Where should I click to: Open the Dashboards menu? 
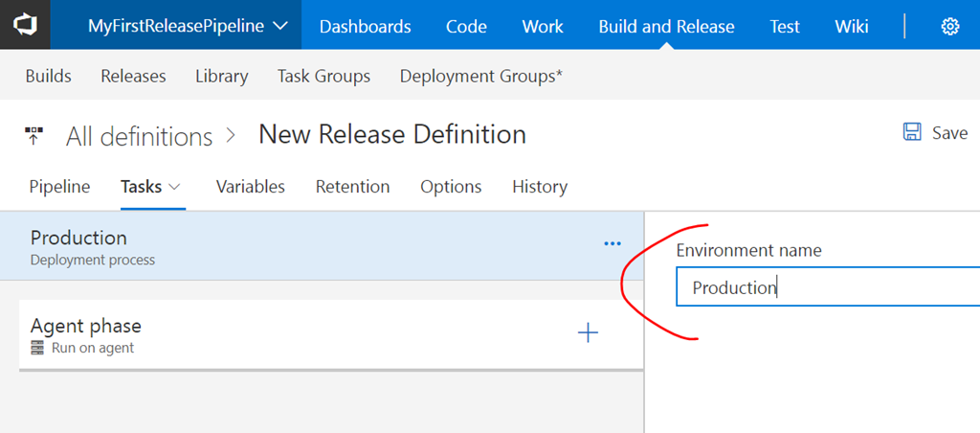click(x=365, y=26)
